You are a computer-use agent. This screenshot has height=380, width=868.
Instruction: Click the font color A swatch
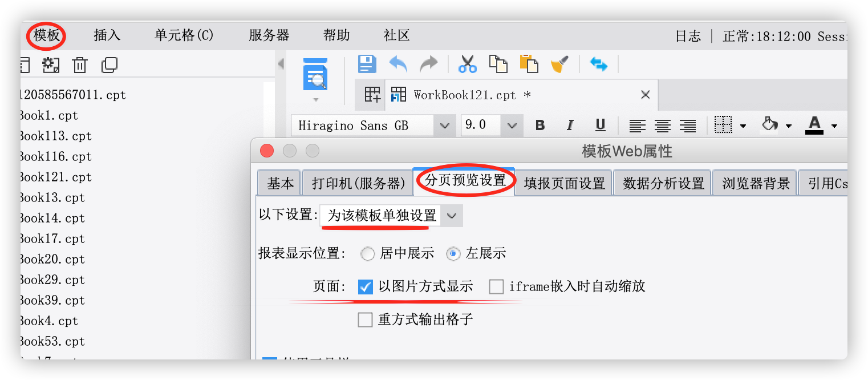[x=814, y=125]
